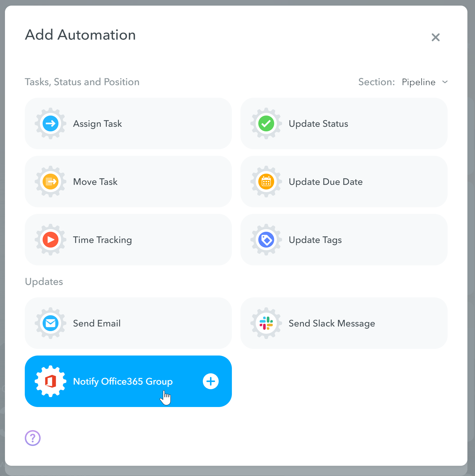Add the Assign Task automation
The height and width of the screenshot is (476, 475).
[128, 123]
